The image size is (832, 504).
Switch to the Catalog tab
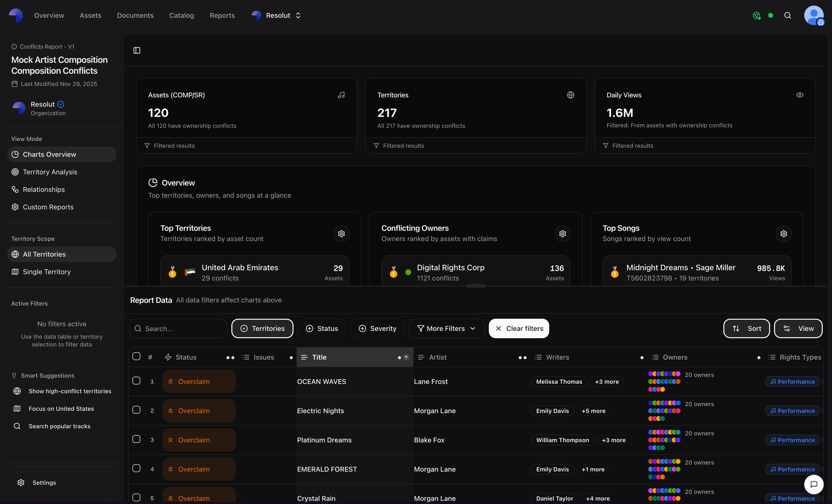point(182,15)
